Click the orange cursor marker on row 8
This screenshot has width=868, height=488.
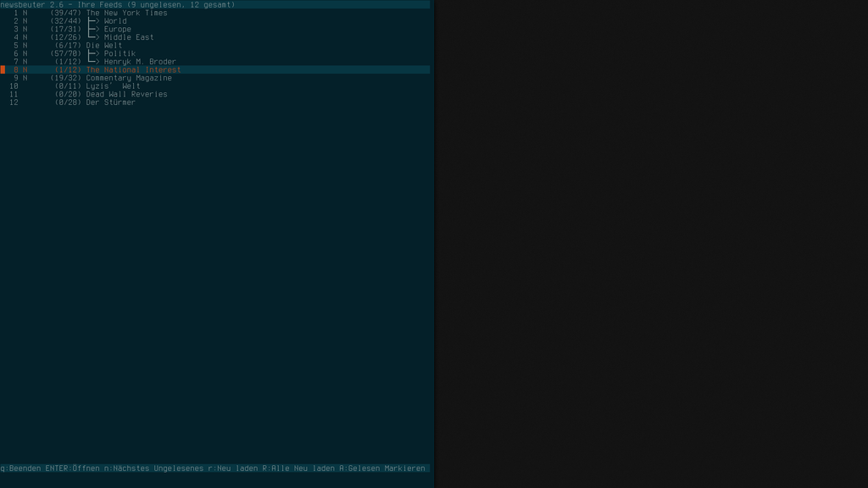click(3, 69)
